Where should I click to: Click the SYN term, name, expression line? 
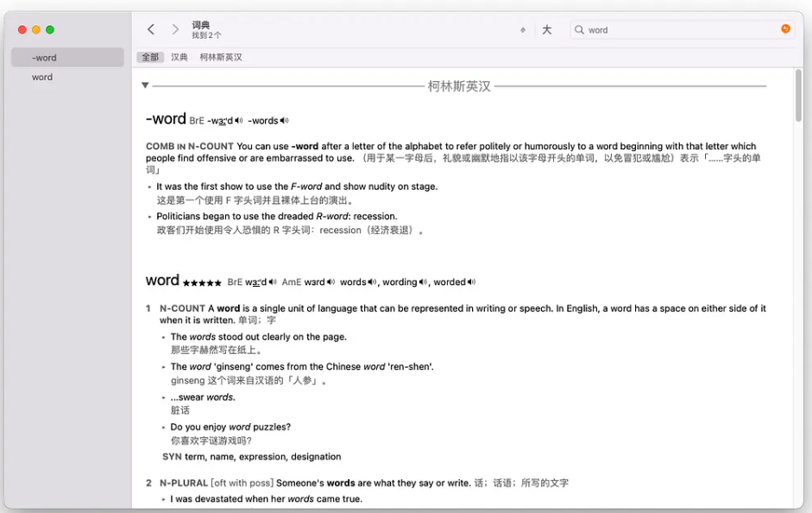tap(252, 457)
